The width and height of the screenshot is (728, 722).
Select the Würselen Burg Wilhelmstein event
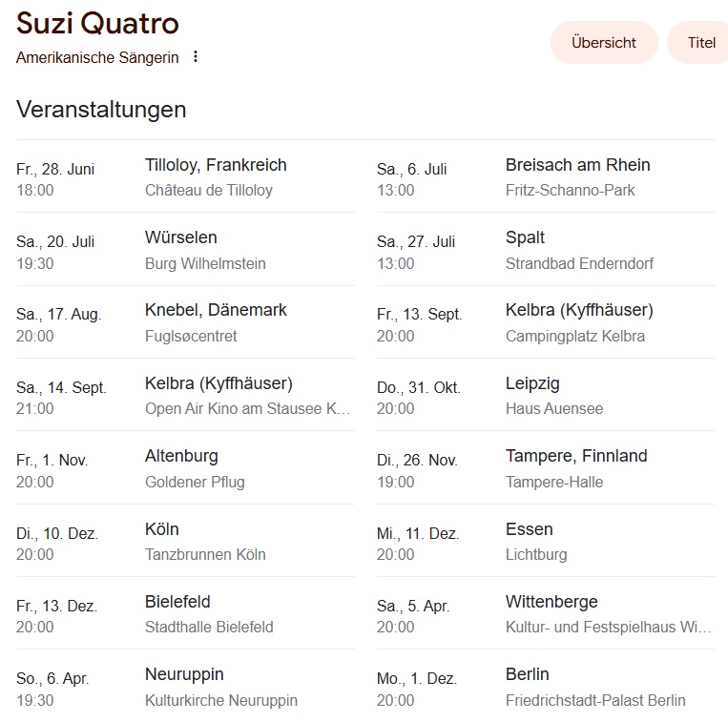pos(205,250)
